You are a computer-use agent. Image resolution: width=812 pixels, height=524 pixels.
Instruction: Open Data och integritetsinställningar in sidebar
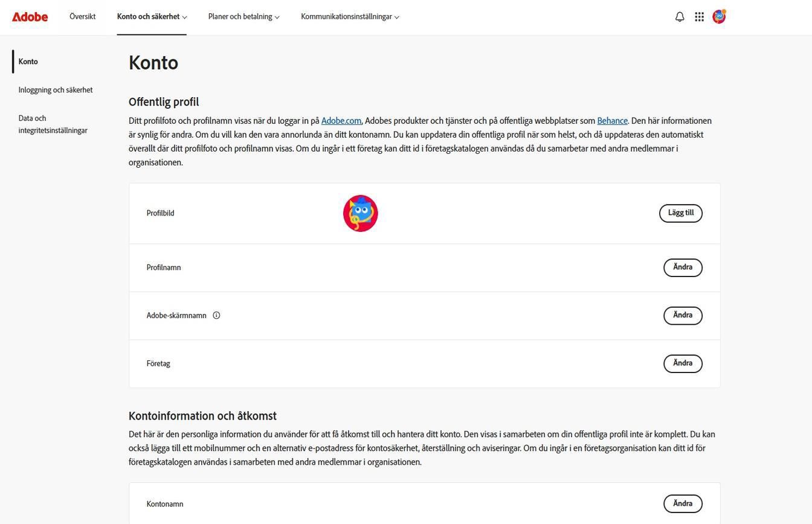tap(53, 124)
